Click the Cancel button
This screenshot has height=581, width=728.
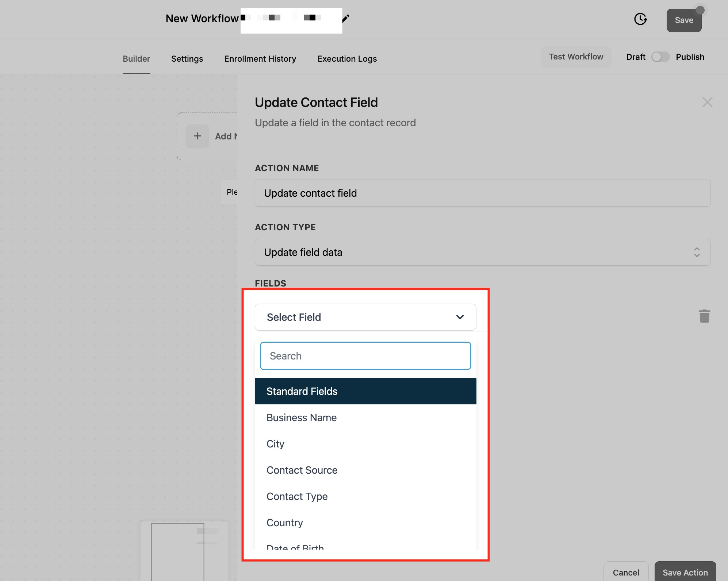626,572
